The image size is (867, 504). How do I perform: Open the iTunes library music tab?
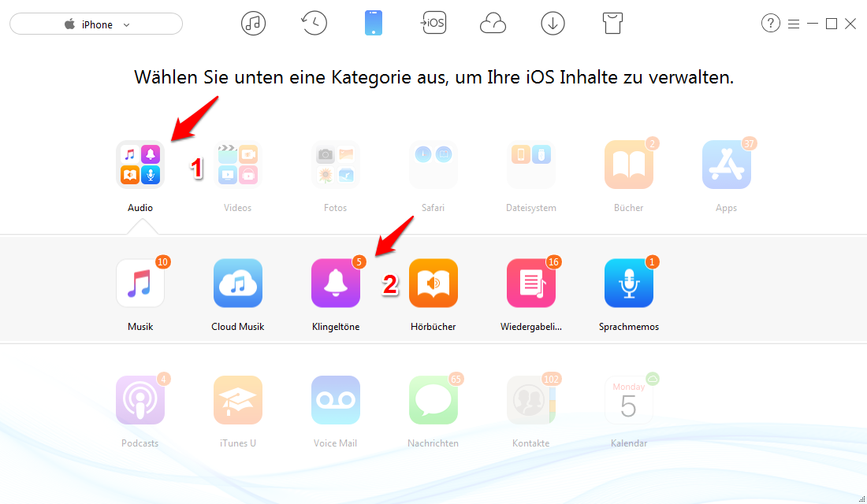click(253, 24)
